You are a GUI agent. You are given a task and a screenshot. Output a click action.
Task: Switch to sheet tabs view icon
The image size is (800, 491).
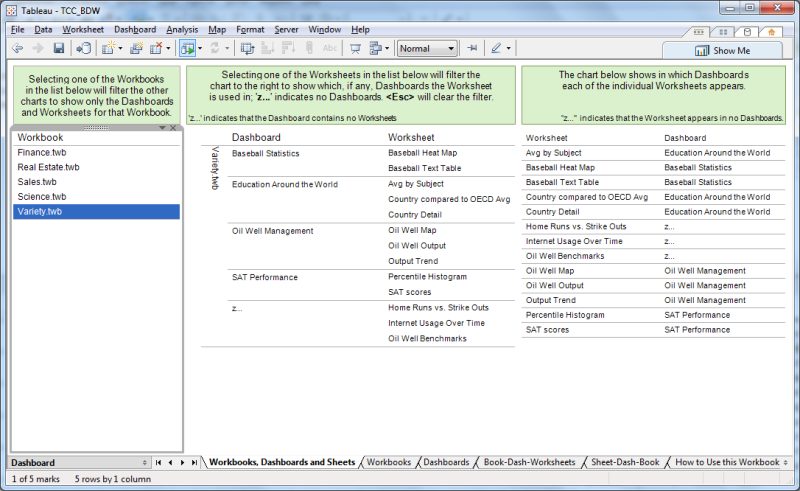coord(698,32)
